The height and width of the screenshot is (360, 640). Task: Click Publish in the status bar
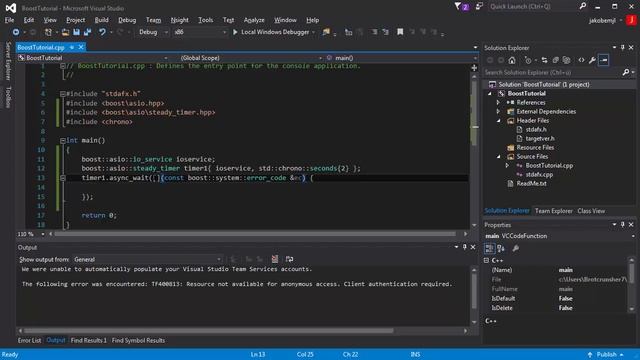tap(606, 354)
